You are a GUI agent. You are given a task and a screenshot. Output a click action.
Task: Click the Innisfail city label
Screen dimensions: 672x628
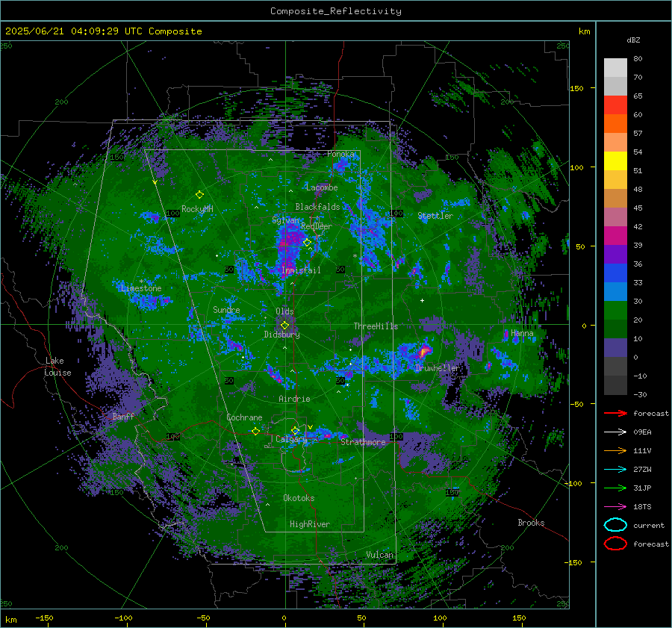tap(301, 270)
